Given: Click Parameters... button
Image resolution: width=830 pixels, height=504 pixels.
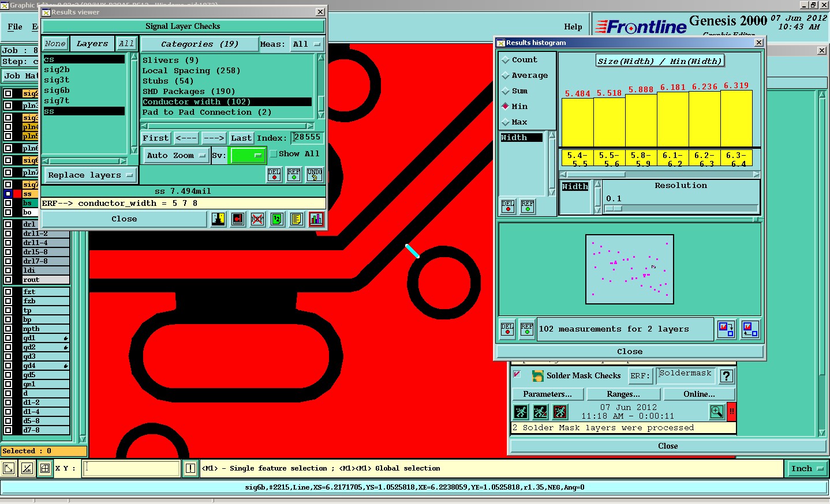Looking at the screenshot, I should (548, 394).
